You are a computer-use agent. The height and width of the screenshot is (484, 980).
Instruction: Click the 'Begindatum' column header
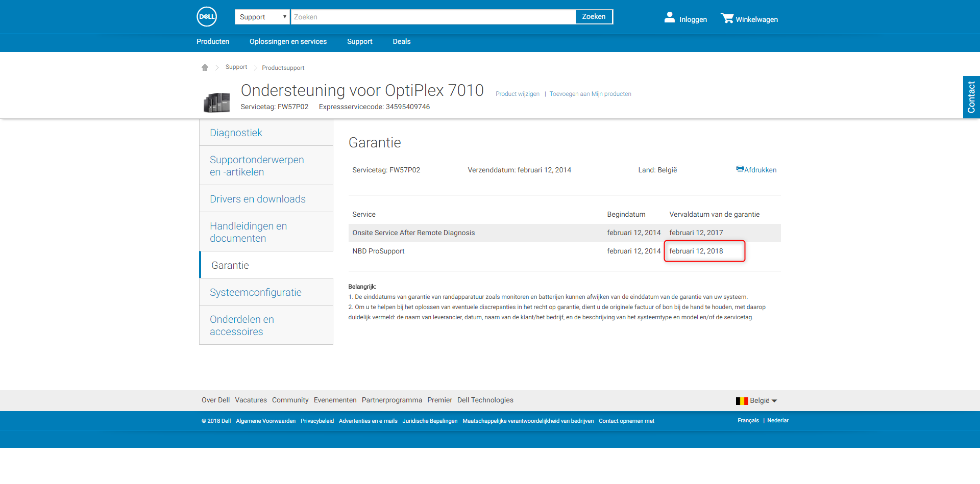(x=626, y=215)
